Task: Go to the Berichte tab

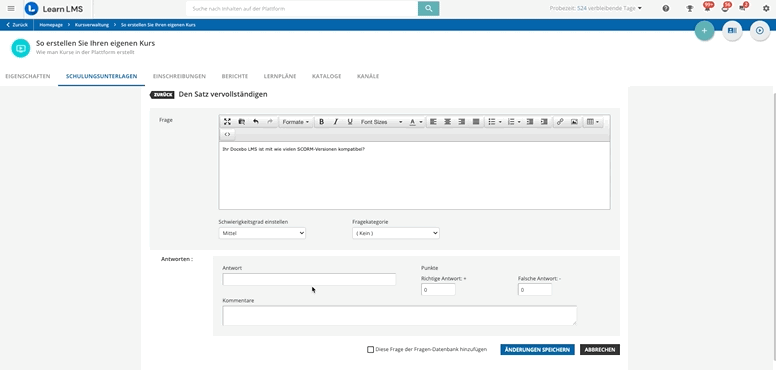Action: pyautogui.click(x=235, y=76)
